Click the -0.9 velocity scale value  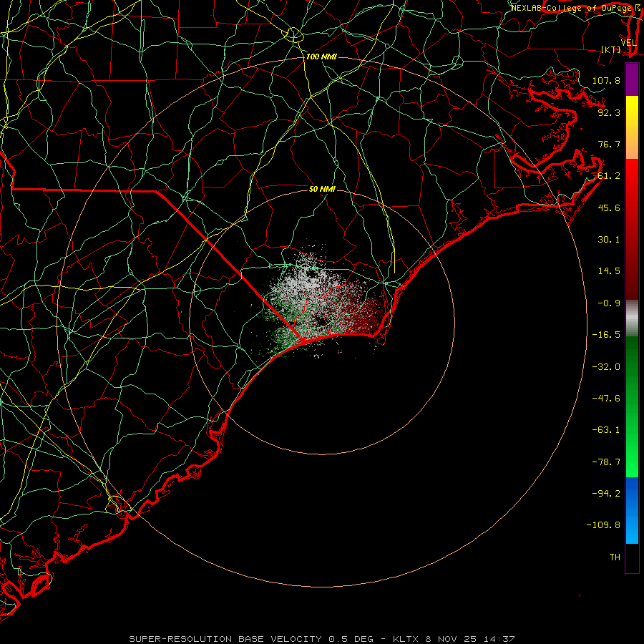pyautogui.click(x=609, y=303)
